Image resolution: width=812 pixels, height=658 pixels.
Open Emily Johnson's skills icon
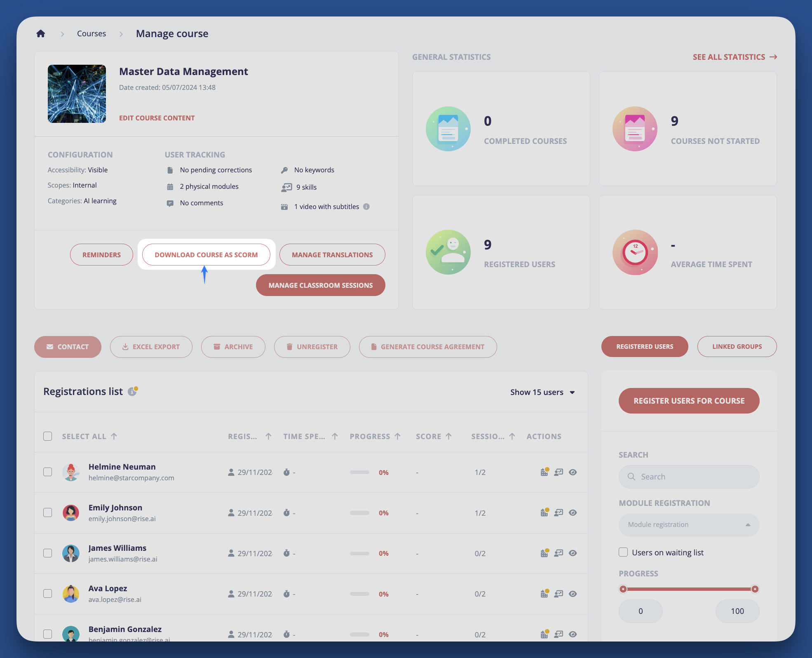click(x=559, y=512)
